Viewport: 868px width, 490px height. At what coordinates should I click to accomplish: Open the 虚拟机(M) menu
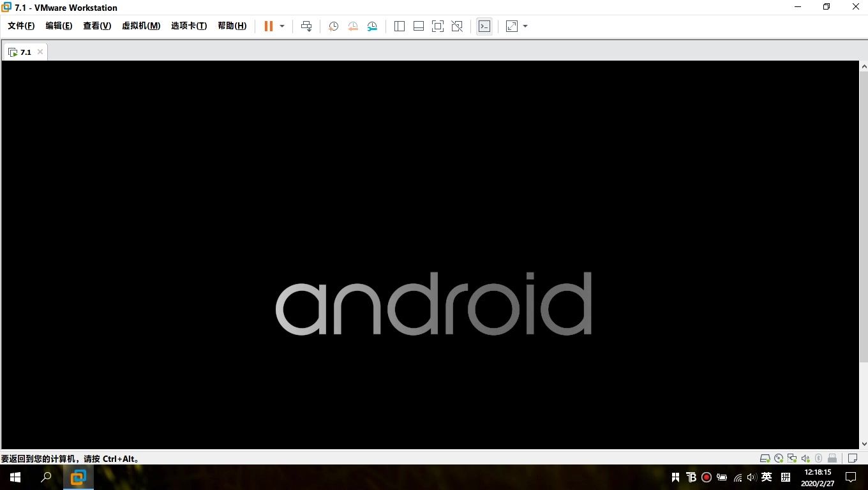(141, 26)
